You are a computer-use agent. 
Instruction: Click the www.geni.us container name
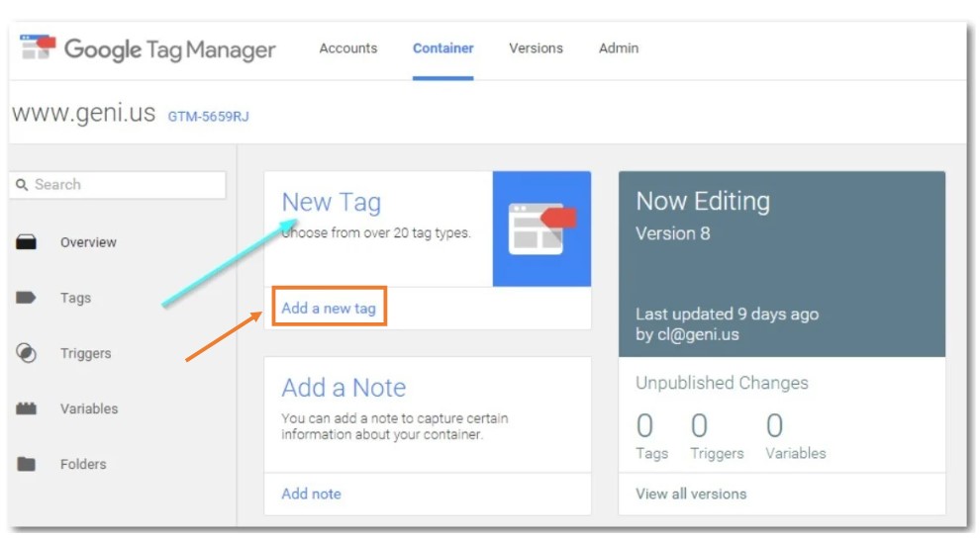point(84,113)
